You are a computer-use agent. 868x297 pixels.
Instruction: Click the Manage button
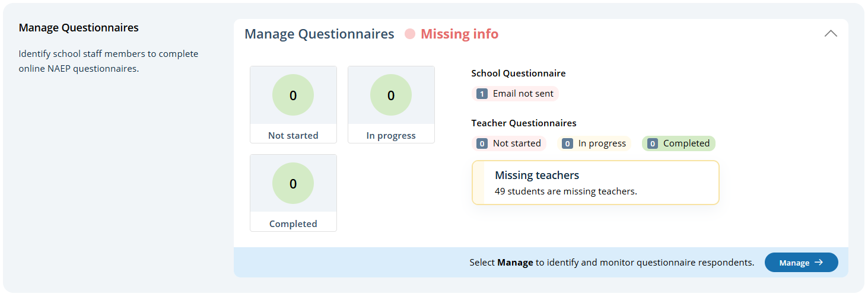tap(801, 263)
